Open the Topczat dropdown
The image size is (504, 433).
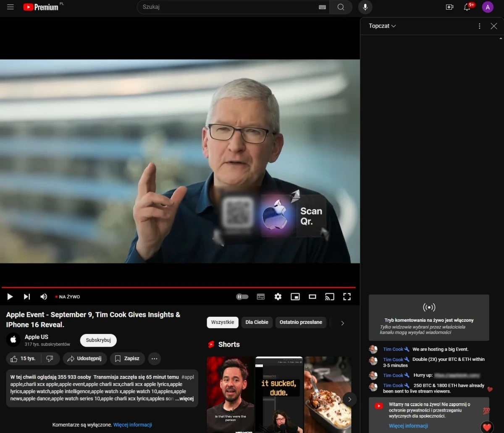point(381,26)
